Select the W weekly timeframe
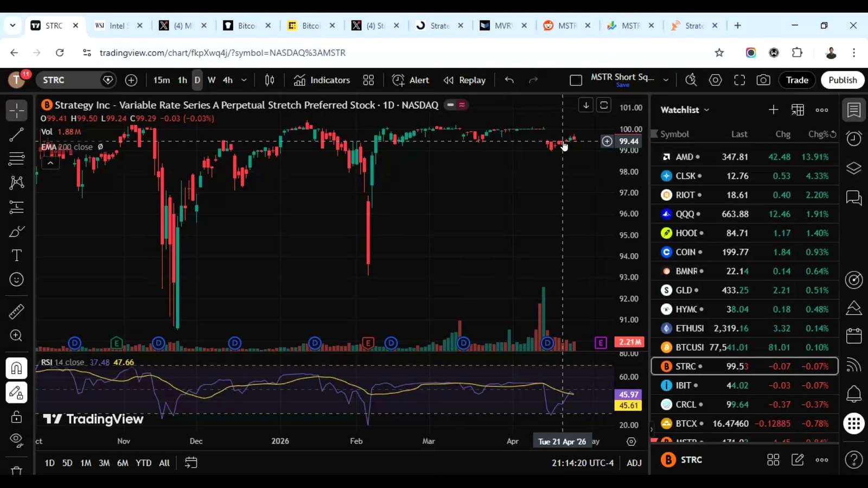This screenshot has height=488, width=868. (x=212, y=80)
